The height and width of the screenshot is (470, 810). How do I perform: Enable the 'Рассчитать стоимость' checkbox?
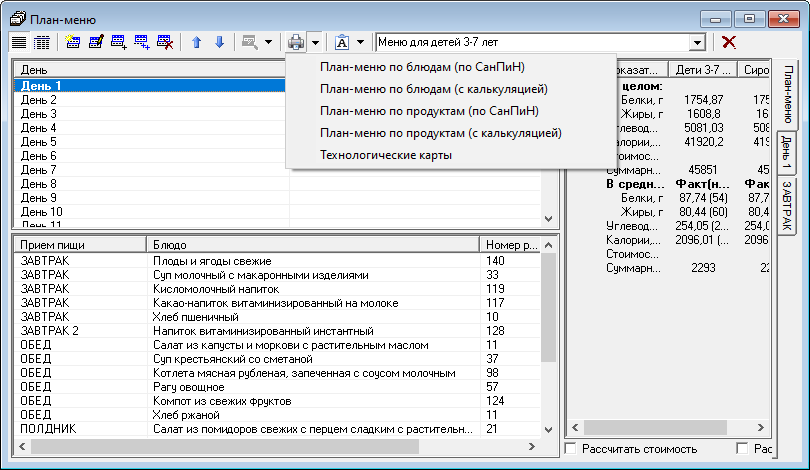coord(572,449)
